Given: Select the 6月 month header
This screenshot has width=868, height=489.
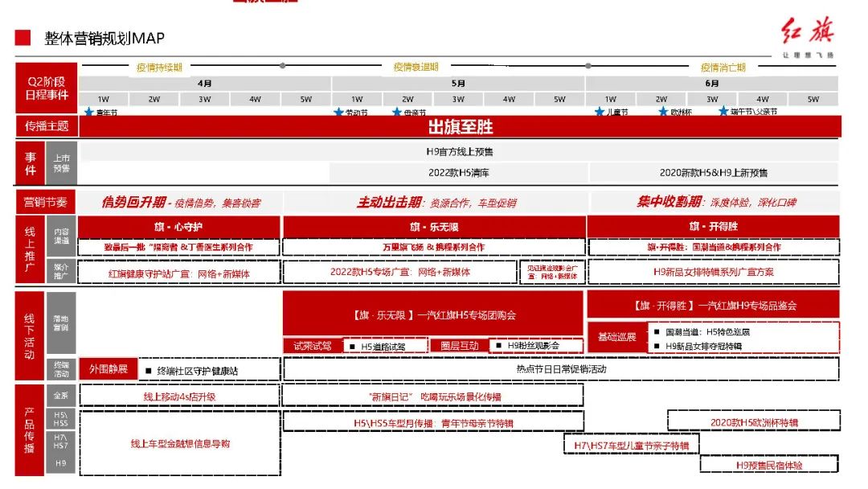Looking at the screenshot, I should tap(712, 83).
